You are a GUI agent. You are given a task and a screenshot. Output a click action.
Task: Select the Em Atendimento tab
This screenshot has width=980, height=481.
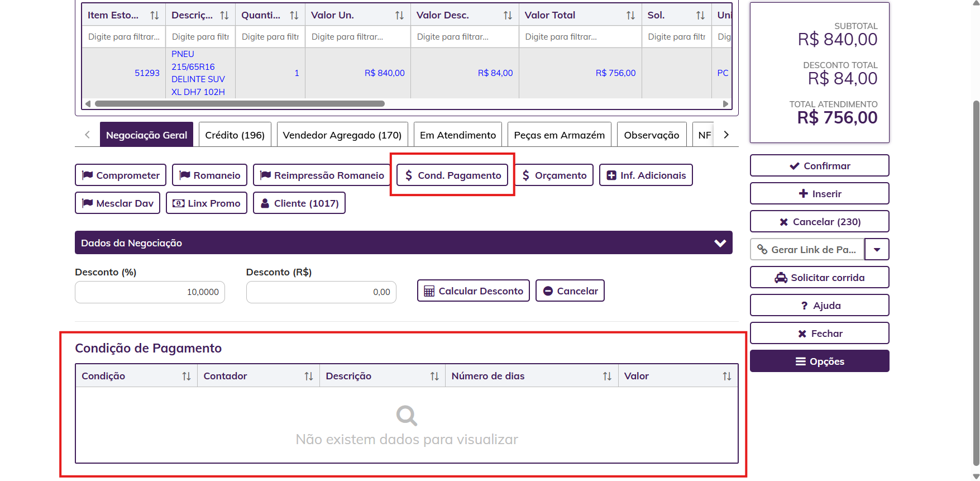(x=458, y=135)
